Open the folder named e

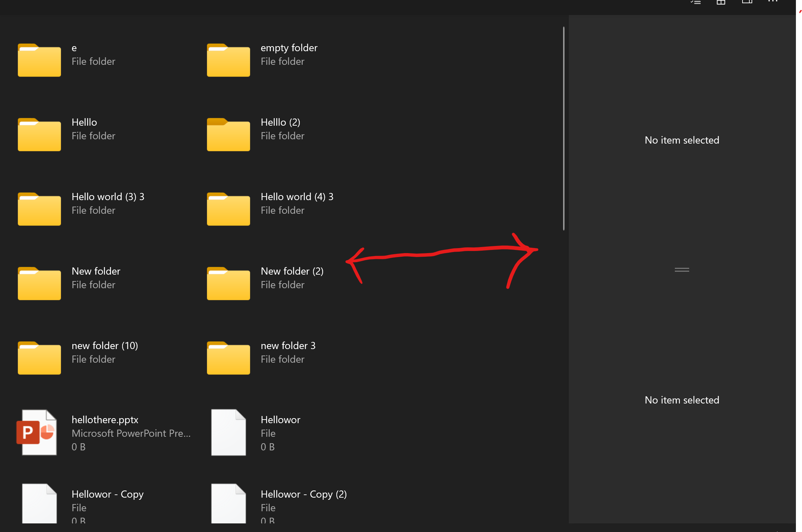click(39, 60)
